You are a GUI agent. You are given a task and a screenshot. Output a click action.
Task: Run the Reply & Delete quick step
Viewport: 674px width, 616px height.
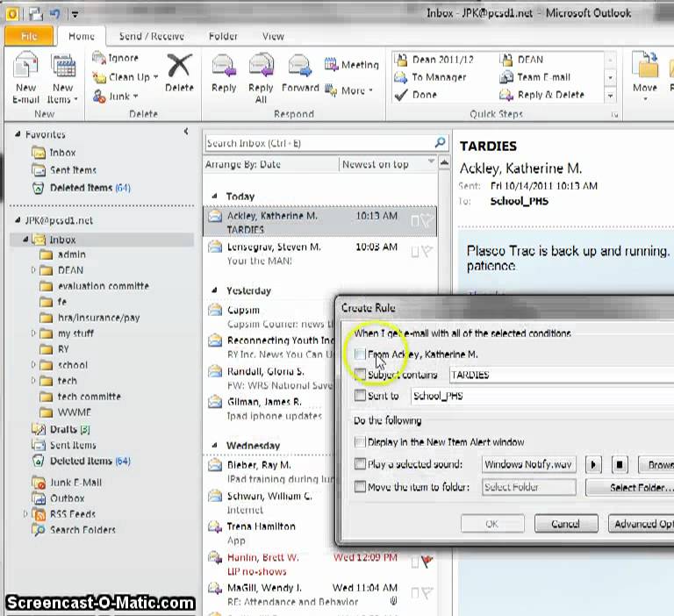tap(542, 95)
